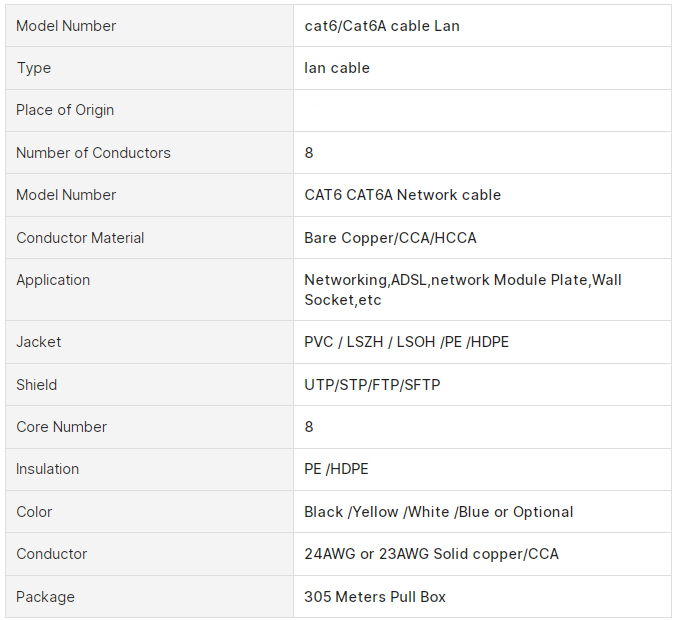Click the 'UTP/STP/FTP/SFTP' shield value

(x=372, y=385)
